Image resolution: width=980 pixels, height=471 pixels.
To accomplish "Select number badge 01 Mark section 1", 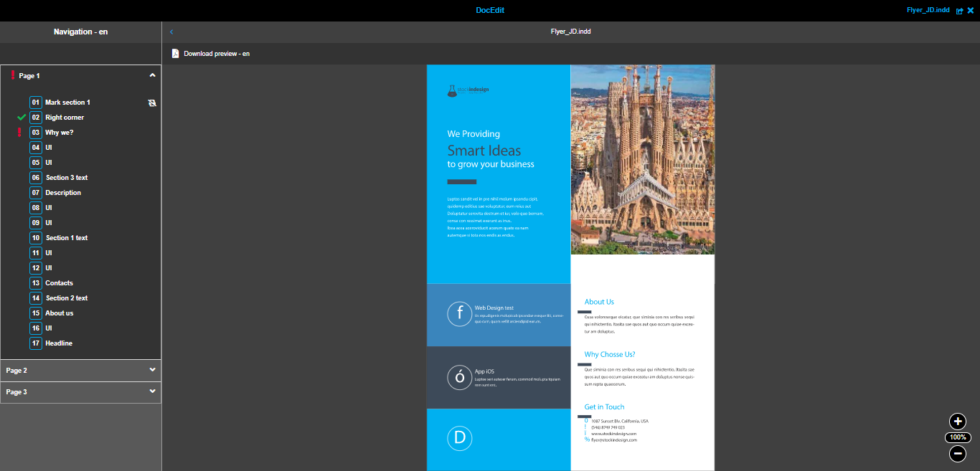I will [36, 103].
